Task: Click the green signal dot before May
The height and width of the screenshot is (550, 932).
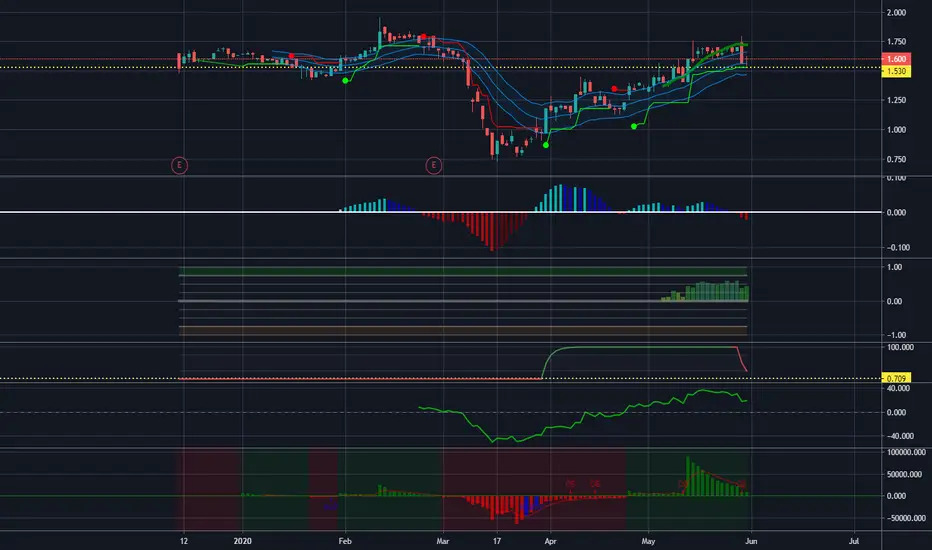Action: 634,126
